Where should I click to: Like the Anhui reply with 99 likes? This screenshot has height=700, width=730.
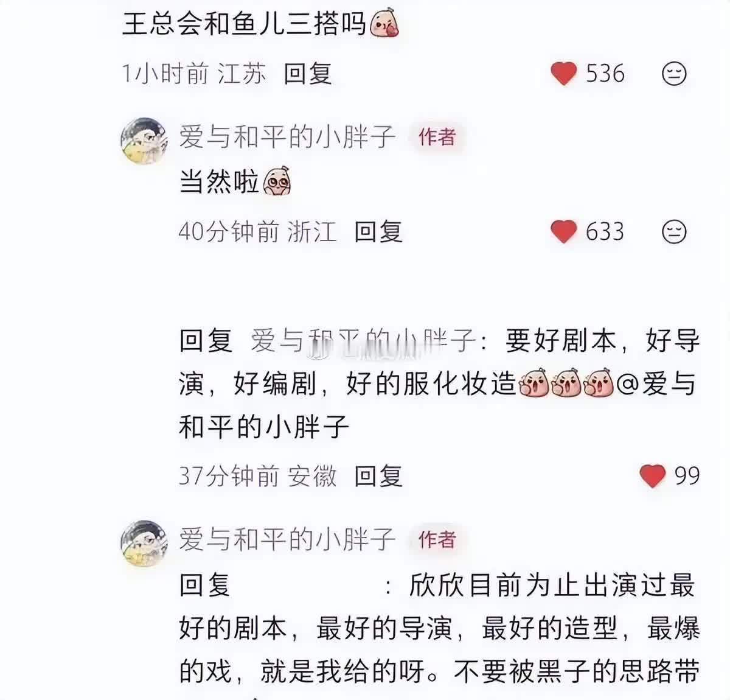tap(653, 475)
